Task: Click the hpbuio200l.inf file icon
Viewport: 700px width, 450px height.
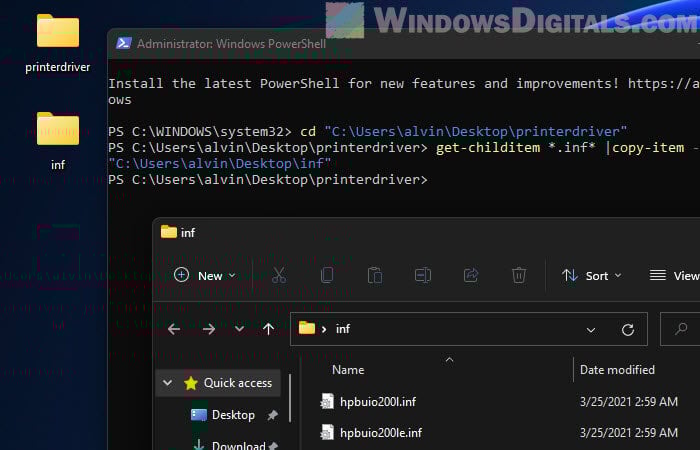Action: pyautogui.click(x=327, y=401)
